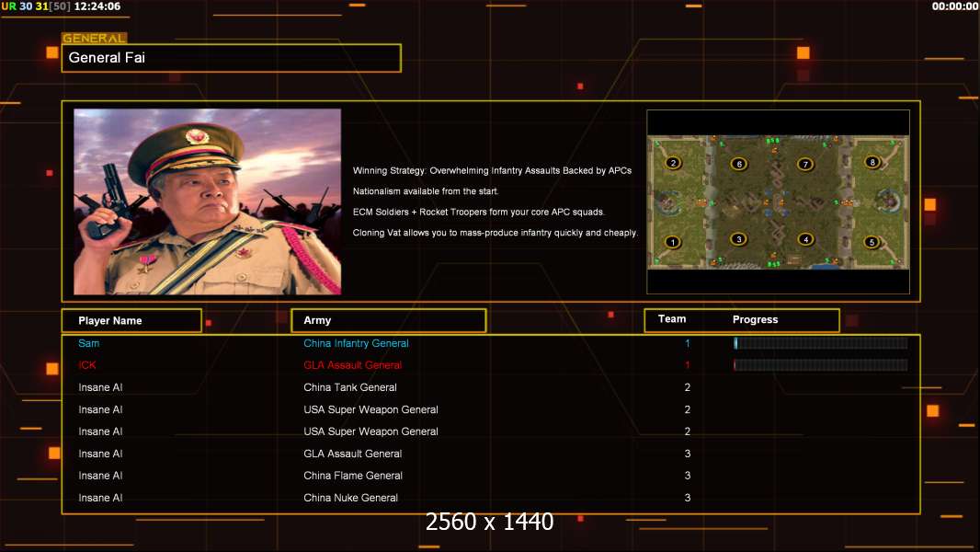Click Sam's loading progress bar
The image size is (980, 552).
821,343
